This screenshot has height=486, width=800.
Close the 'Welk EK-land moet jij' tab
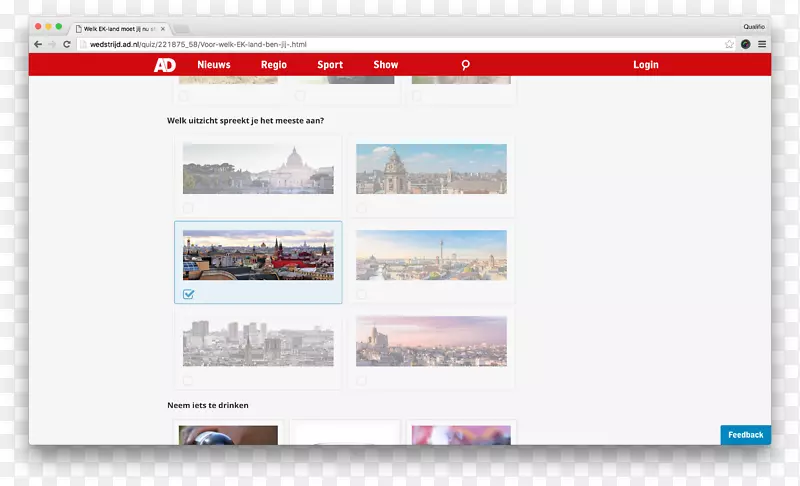(x=163, y=29)
